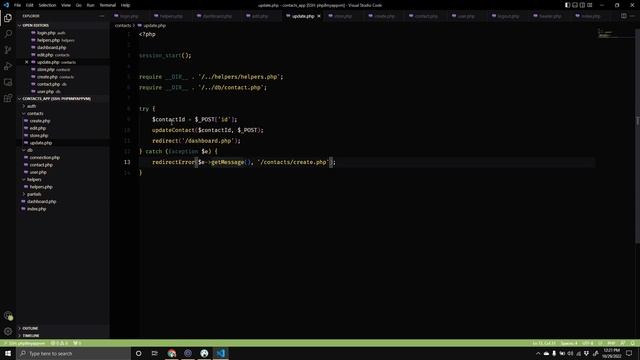The width and height of the screenshot is (640, 360).
Task: Toggle secondary side bar layout button
Action: 582,5
